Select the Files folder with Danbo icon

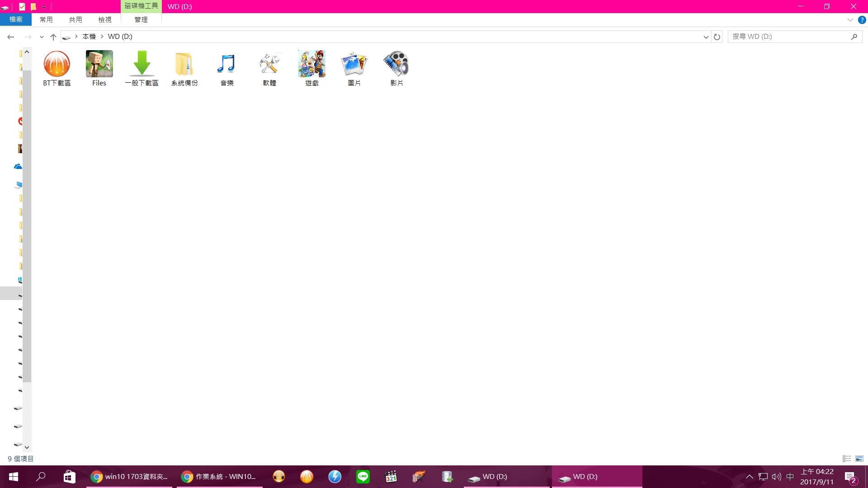(x=99, y=68)
